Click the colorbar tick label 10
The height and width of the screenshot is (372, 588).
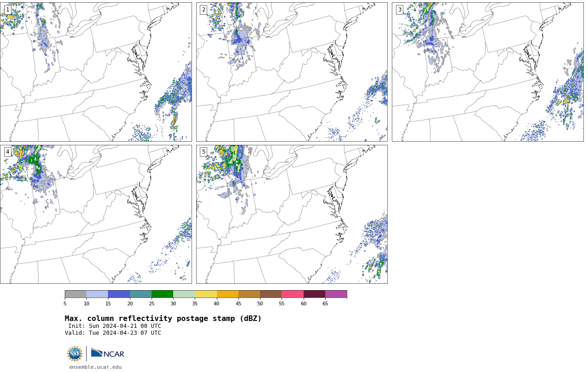(86, 303)
